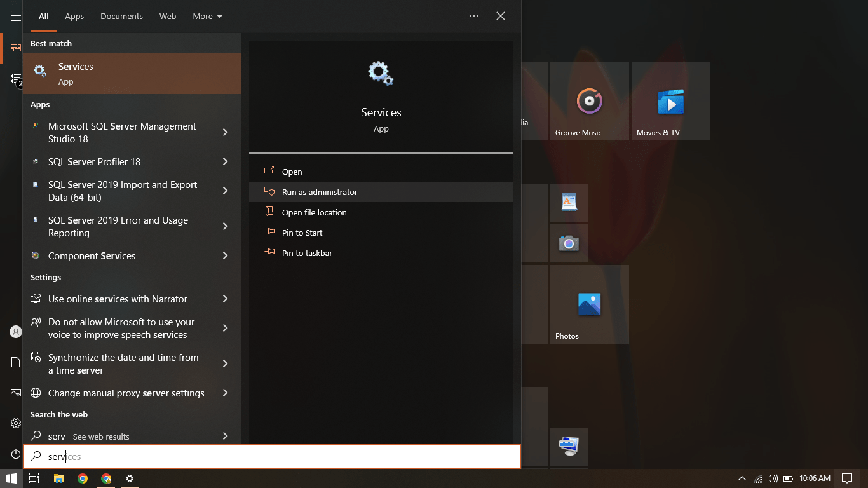Expand the speech services setting arrow
The height and width of the screenshot is (488, 868).
point(225,328)
